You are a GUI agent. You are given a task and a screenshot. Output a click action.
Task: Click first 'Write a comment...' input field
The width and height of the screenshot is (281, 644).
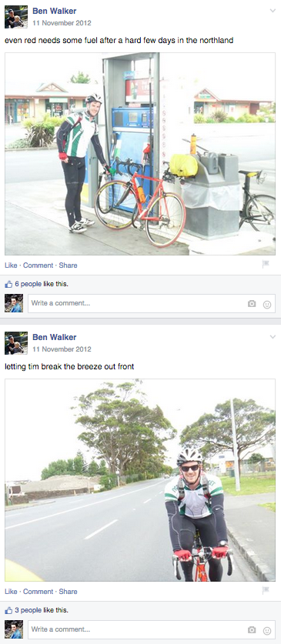coord(151,303)
